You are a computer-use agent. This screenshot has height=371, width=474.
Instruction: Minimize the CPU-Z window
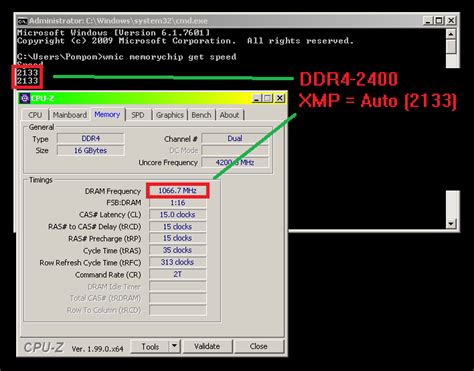click(x=256, y=98)
